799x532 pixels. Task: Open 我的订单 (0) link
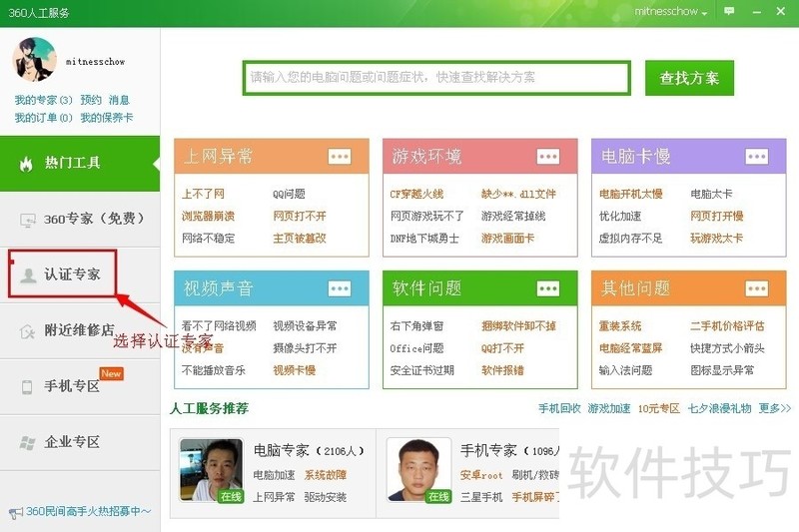pyautogui.click(x=43, y=118)
